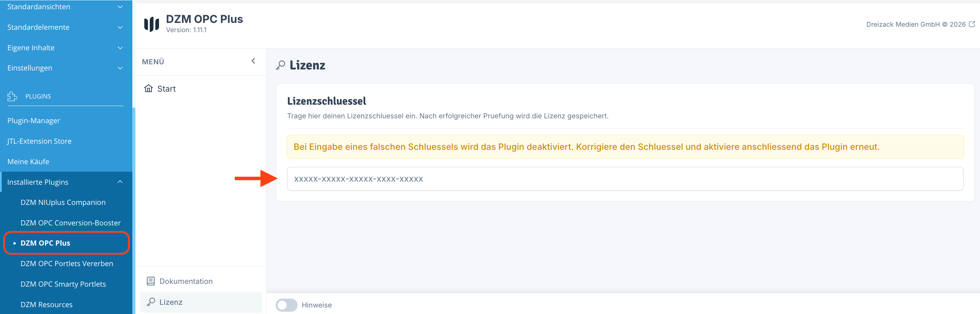The height and width of the screenshot is (314, 980).
Task: Click the external link icon beside 2026
Action: [972, 24]
